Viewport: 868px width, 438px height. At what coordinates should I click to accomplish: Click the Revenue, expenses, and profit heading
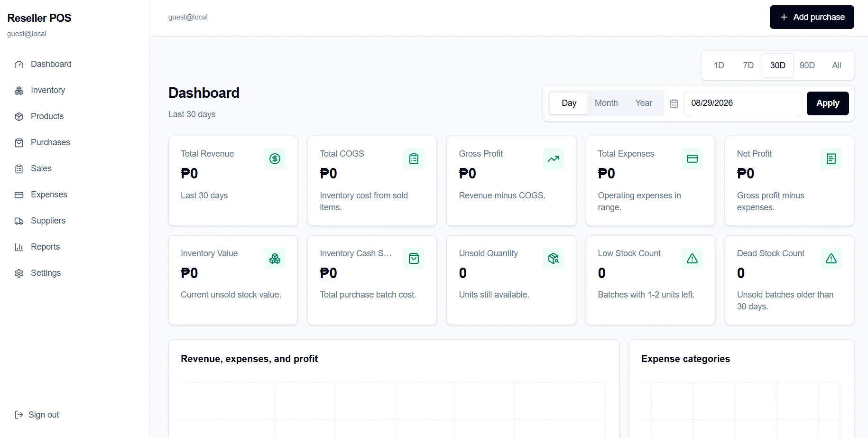pyautogui.click(x=249, y=359)
